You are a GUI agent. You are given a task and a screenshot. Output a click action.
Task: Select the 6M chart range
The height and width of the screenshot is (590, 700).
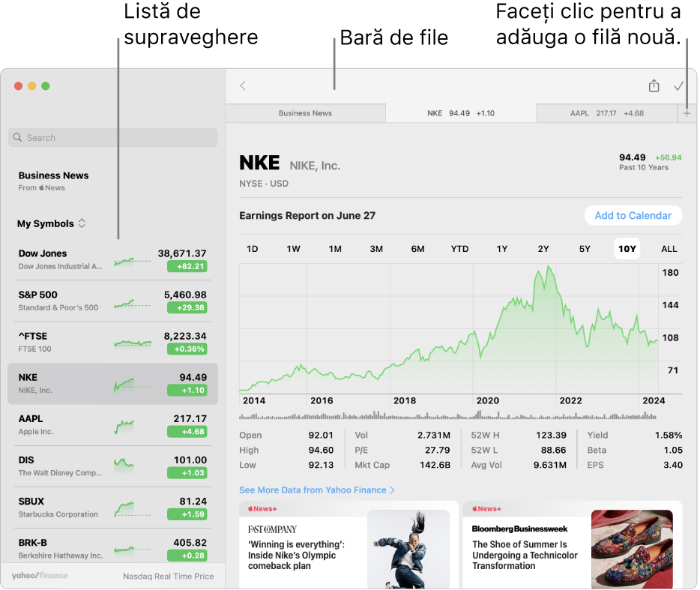pos(418,249)
